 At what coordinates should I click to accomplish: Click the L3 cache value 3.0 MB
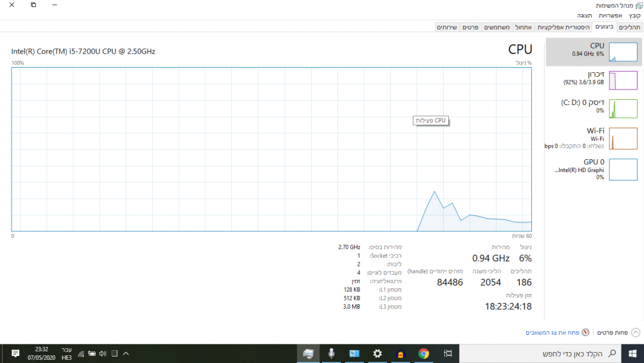(x=352, y=307)
